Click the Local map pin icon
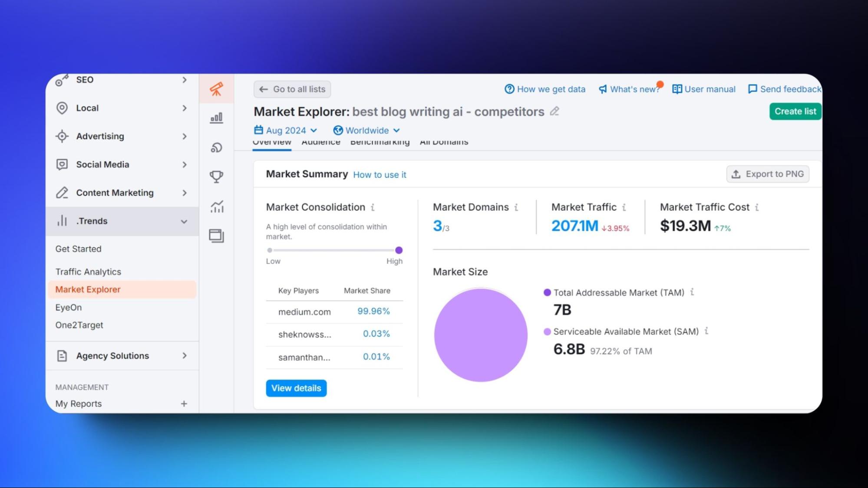This screenshot has width=868, height=488. (62, 108)
